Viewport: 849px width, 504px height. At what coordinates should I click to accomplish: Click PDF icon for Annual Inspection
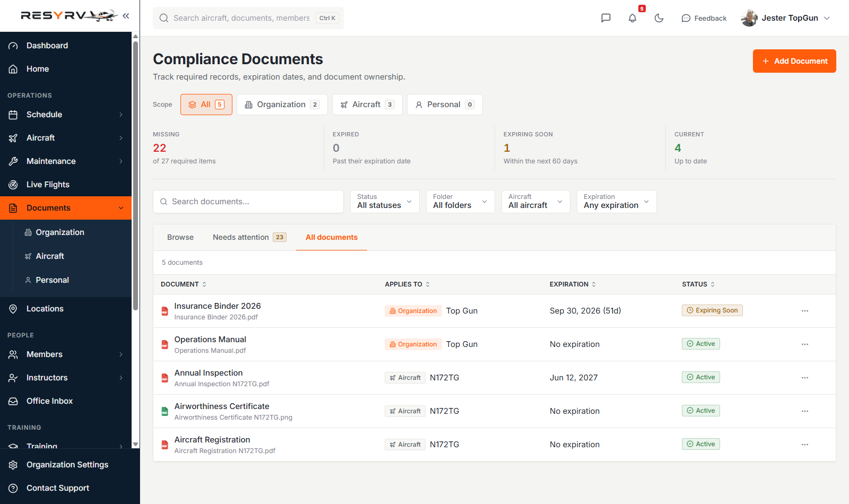point(164,378)
